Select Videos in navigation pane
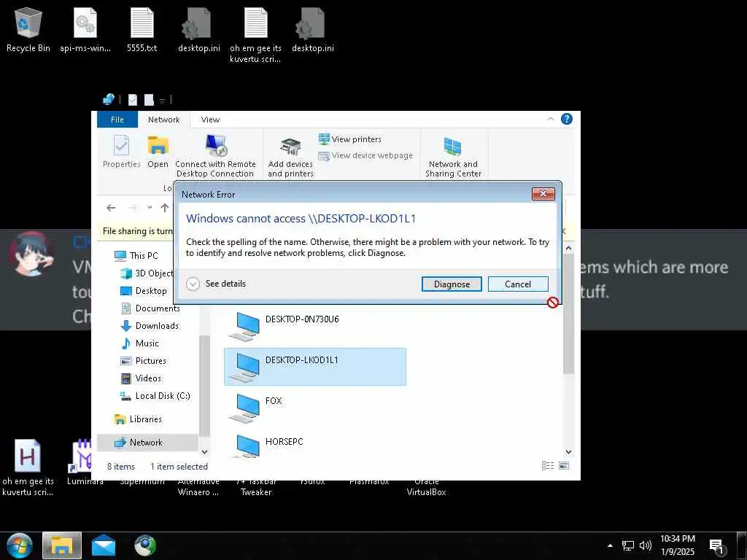Screen dimensions: 747x560 141,378
